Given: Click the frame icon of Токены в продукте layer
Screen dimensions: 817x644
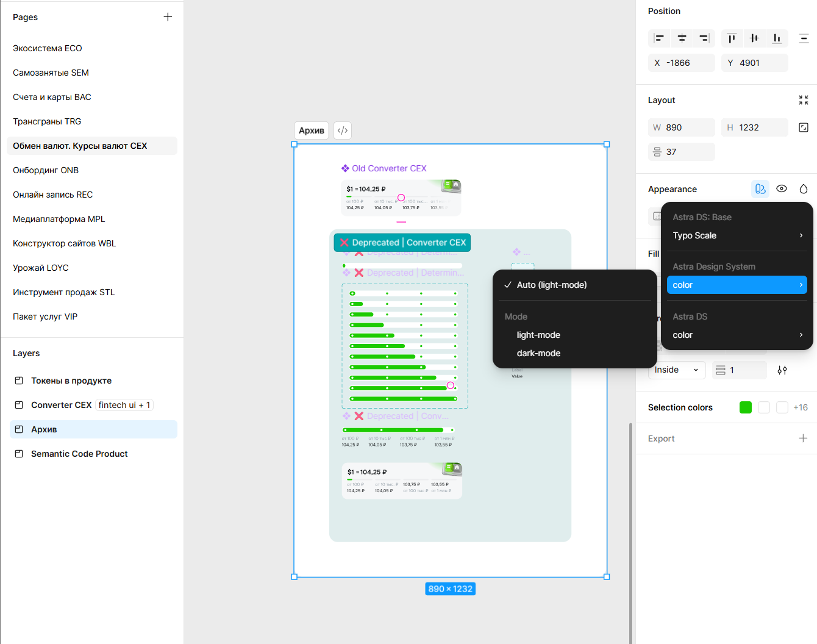Looking at the screenshot, I should (x=19, y=381).
